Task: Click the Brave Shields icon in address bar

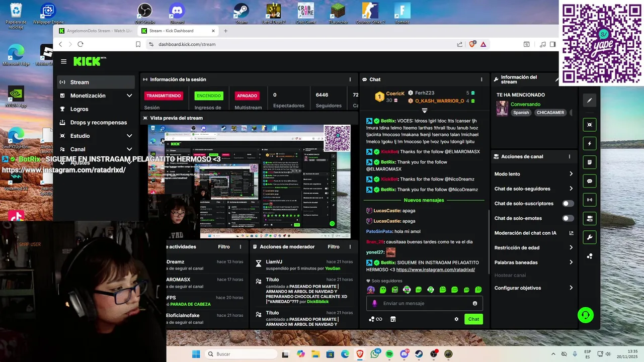Action: coord(472,44)
